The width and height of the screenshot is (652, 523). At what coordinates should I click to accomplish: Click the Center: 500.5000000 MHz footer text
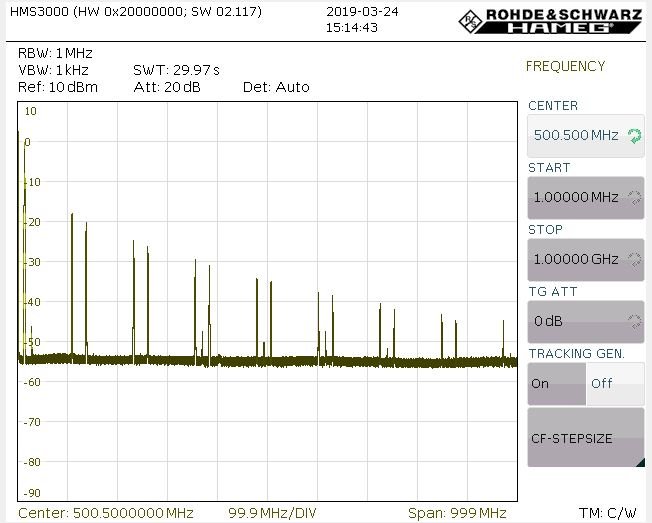click(x=106, y=513)
